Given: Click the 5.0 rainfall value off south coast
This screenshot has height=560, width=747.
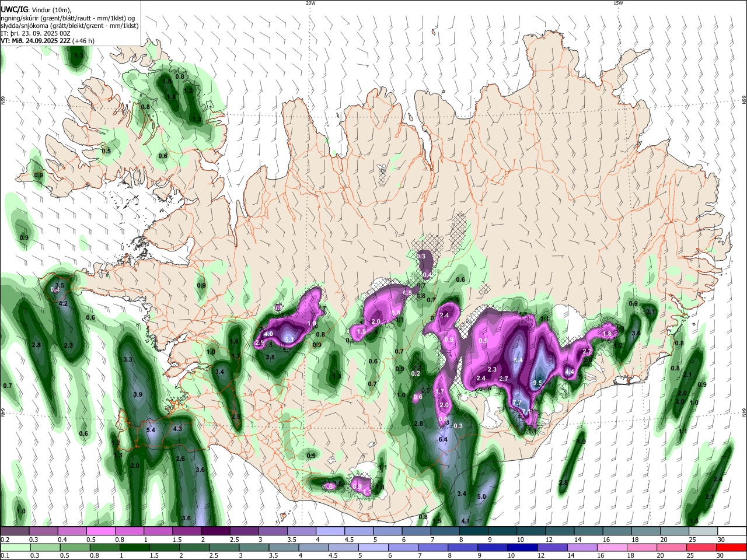Looking at the screenshot, I should (481, 496).
